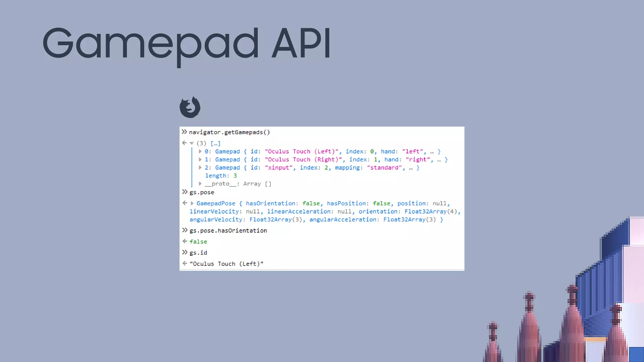
Task: Click the return arrow beside the (3) array
Action: click(x=184, y=143)
